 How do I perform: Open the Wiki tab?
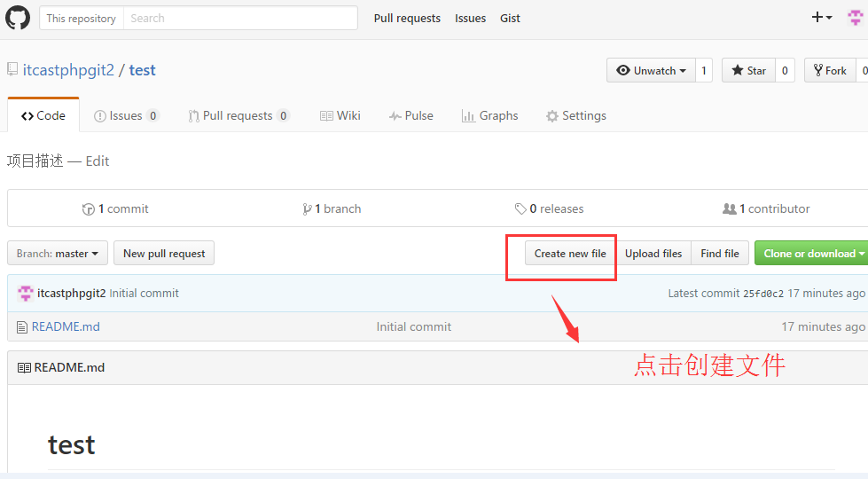pyautogui.click(x=340, y=115)
